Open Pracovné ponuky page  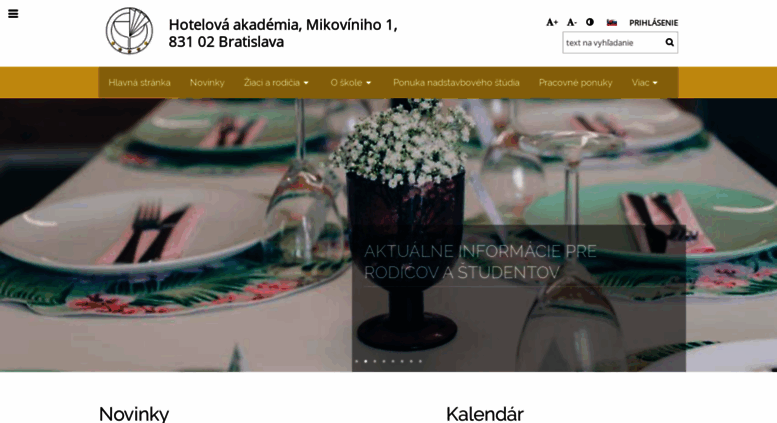coord(575,83)
